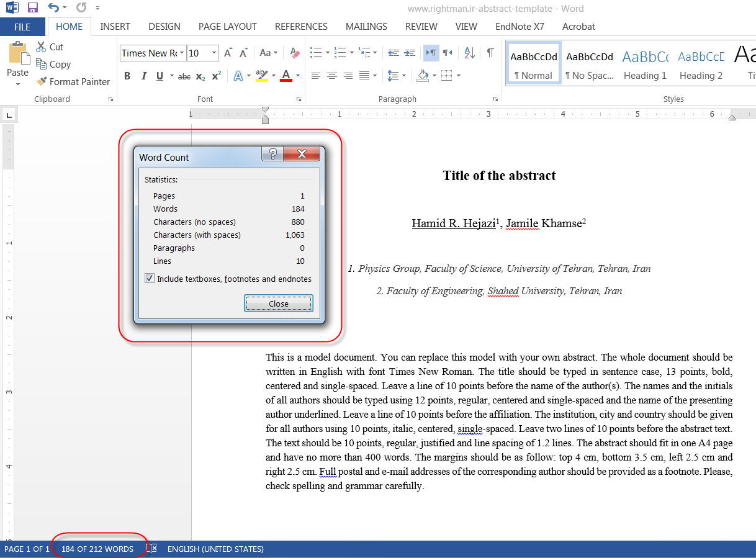Click the Sort A-to-Z icon
This screenshot has width=756, height=558.
469,53
